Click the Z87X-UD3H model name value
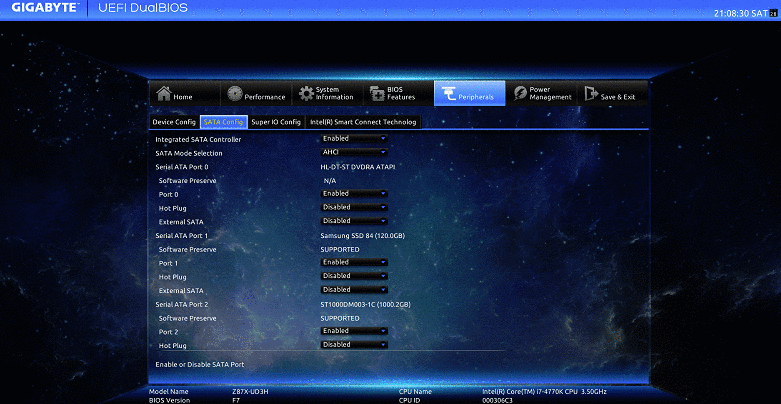Screen dimensions: 781x404 coord(250,392)
